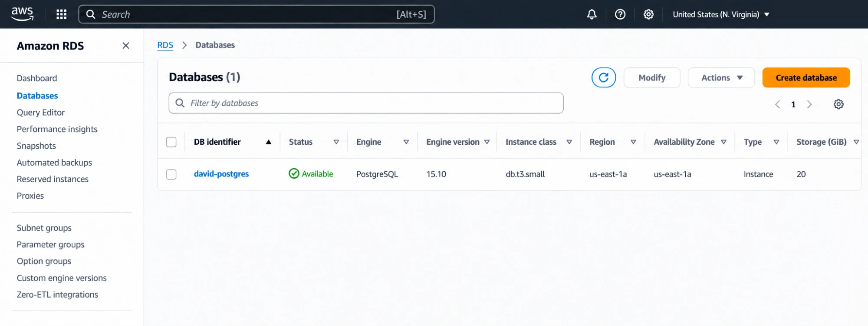Open Option groups in the sidebar
Viewport: 868px width, 326px height.
tap(44, 261)
